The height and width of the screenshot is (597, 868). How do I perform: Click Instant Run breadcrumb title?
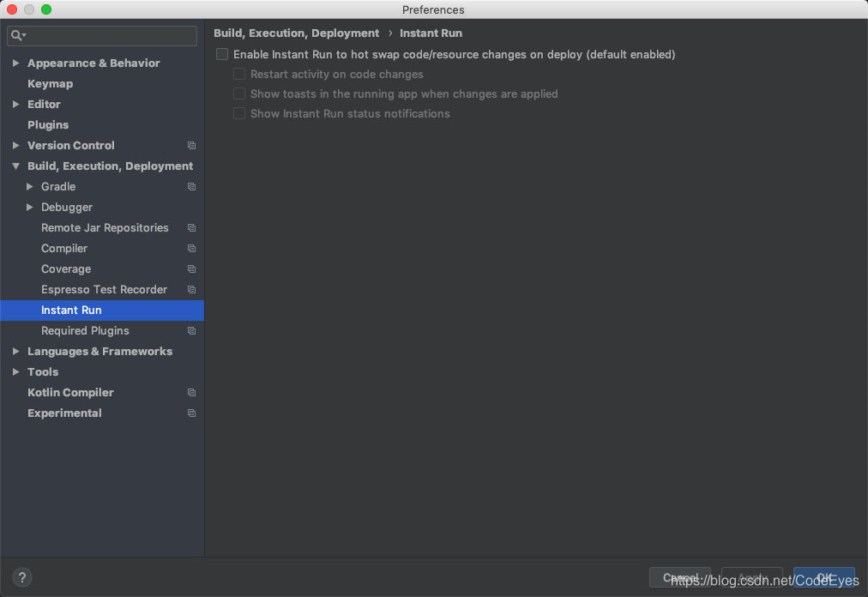tap(431, 33)
